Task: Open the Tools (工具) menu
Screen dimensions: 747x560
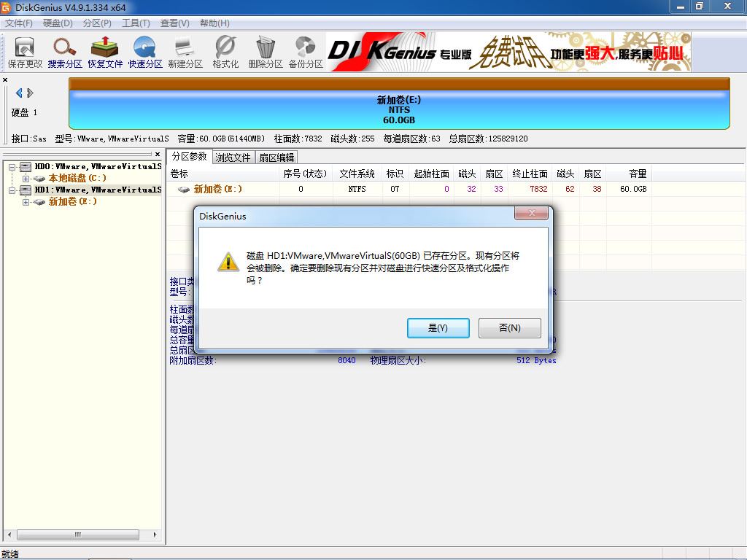Action: (136, 23)
